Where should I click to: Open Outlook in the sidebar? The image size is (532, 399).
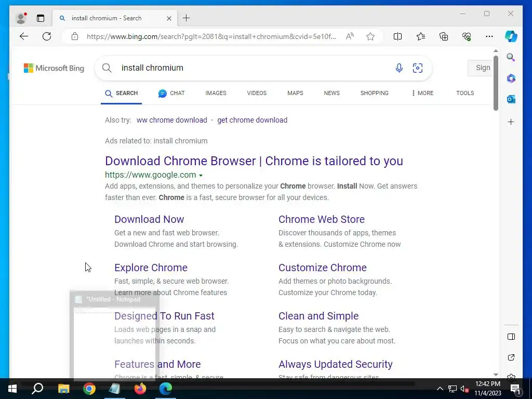511,99
